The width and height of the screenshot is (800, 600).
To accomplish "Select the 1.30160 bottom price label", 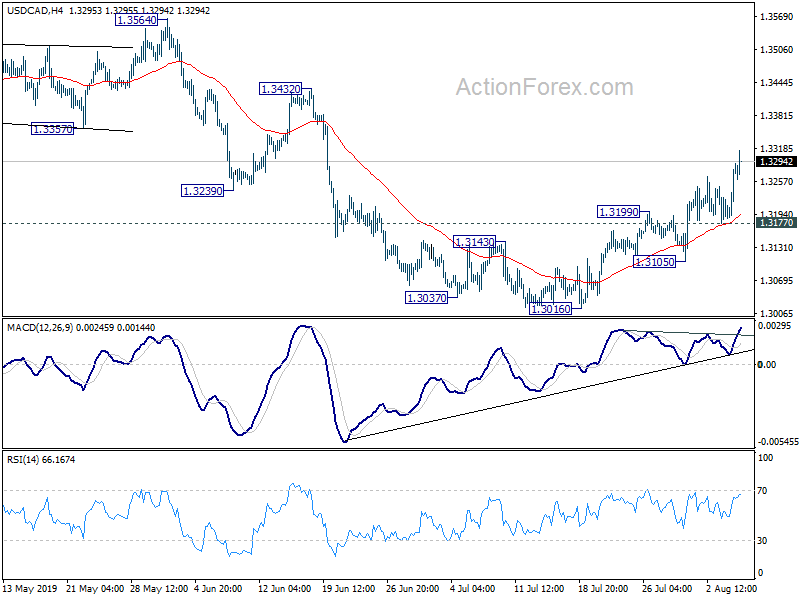I will click(551, 309).
